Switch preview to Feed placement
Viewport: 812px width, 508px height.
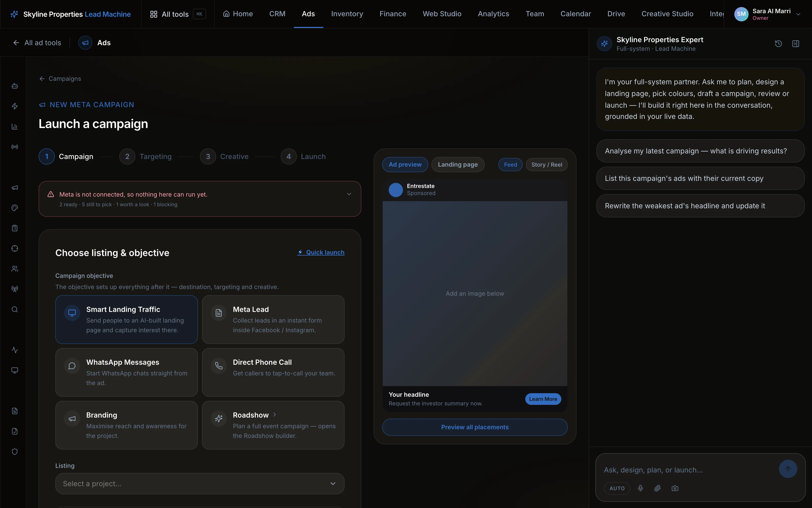pyautogui.click(x=510, y=165)
